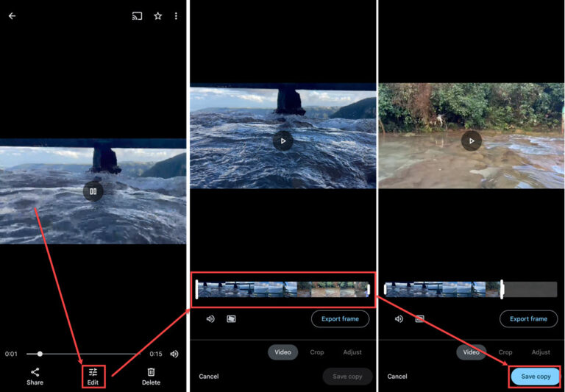Switch to the Crop tab in middle screen

click(x=317, y=352)
